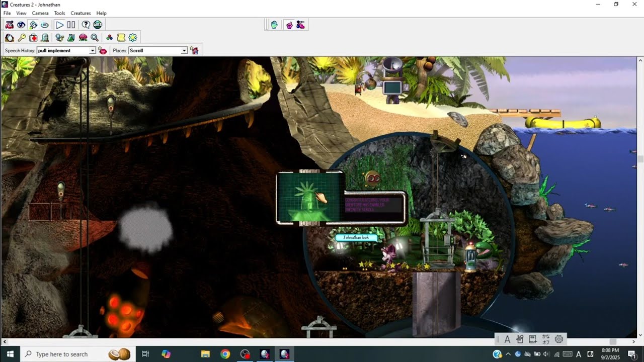
Task: Click the 'Johnathan look' speech bubble
Action: (x=356, y=237)
